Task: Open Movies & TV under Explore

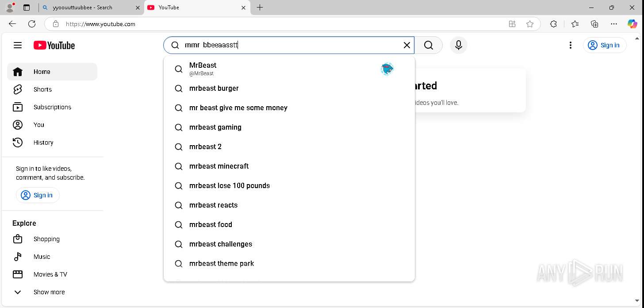Action: [x=52, y=274]
